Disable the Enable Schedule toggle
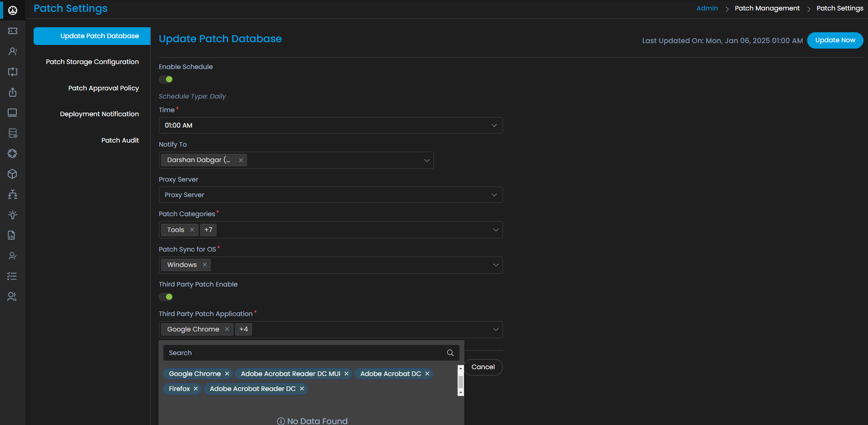 166,79
